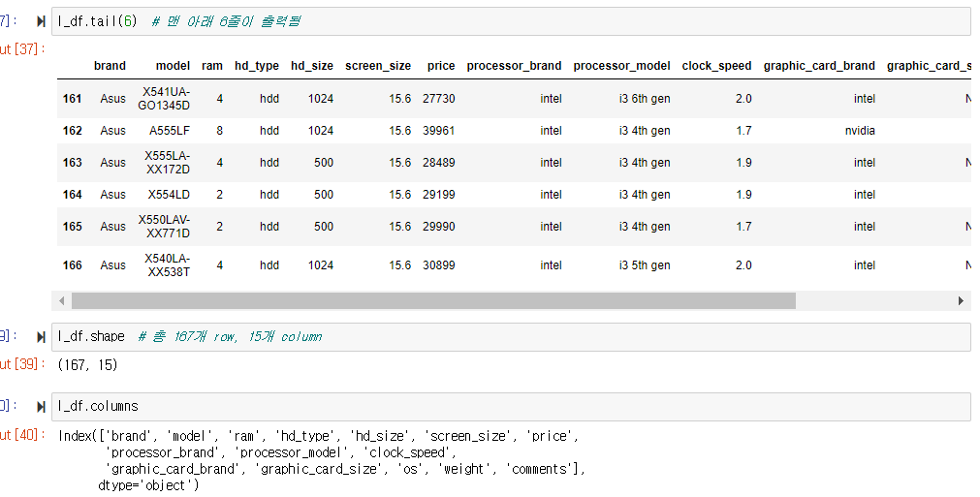Screen dimensions: 980x497
Task: Select model cell X555LA-XX172D
Action: click(x=167, y=163)
